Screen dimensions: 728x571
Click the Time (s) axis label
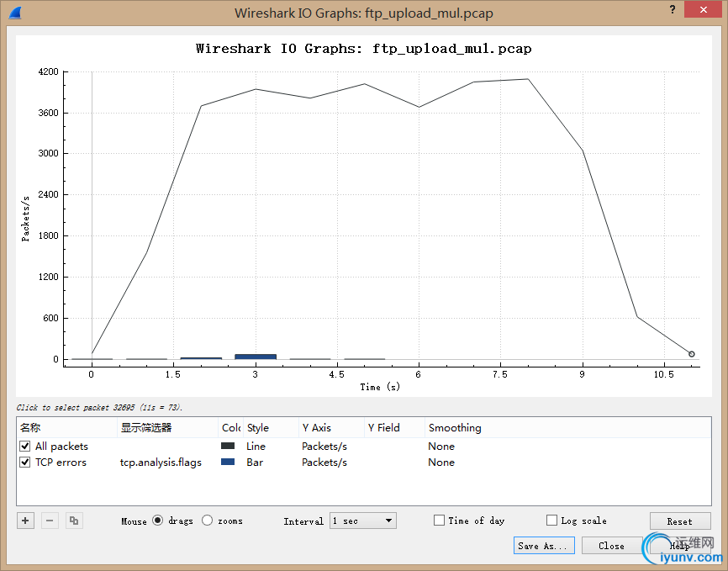coord(380,387)
